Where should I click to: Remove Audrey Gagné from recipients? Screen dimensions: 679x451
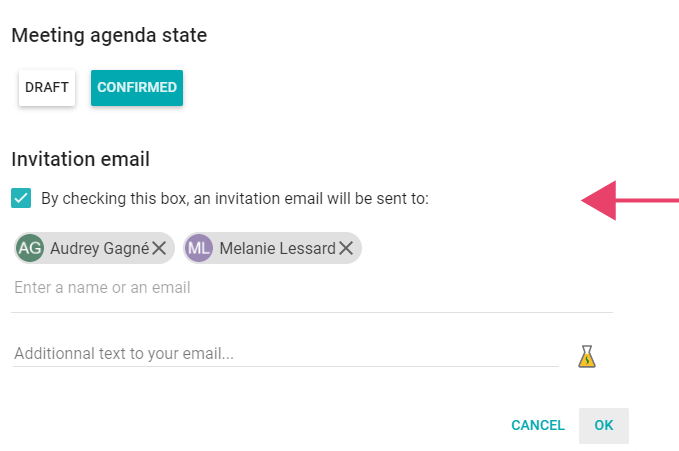pyautogui.click(x=159, y=248)
